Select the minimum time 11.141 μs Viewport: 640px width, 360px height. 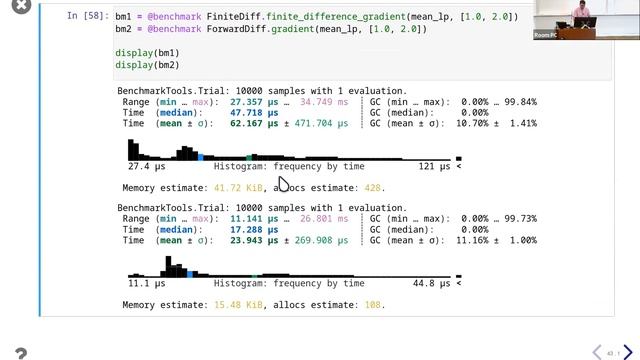click(254, 219)
